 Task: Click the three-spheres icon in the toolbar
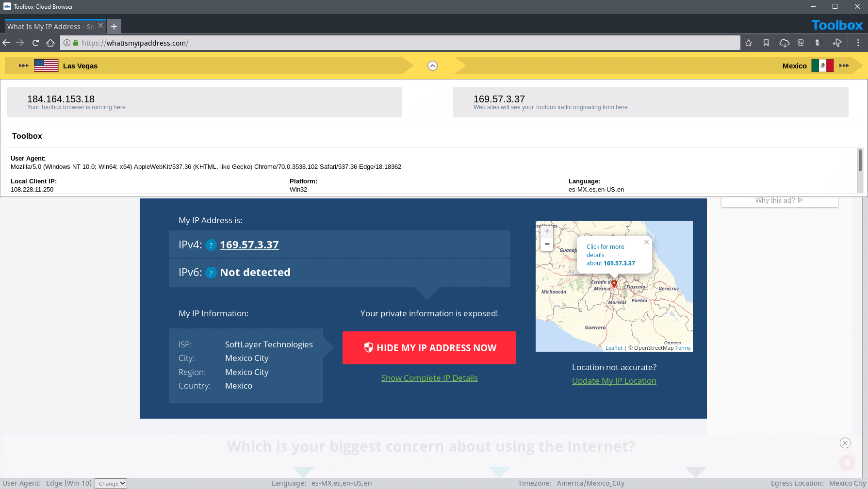coord(818,43)
